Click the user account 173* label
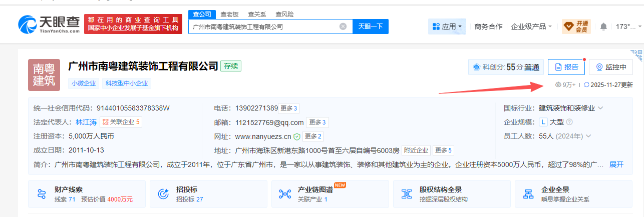 (625, 26)
